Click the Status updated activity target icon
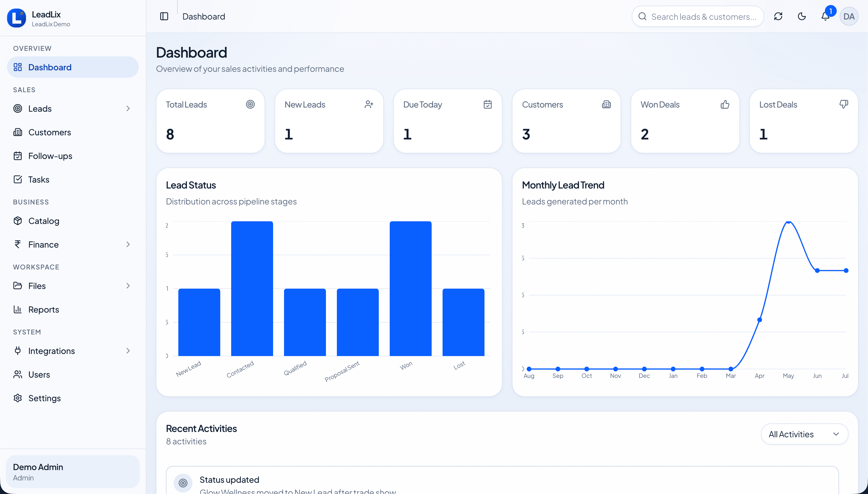 [x=183, y=483]
